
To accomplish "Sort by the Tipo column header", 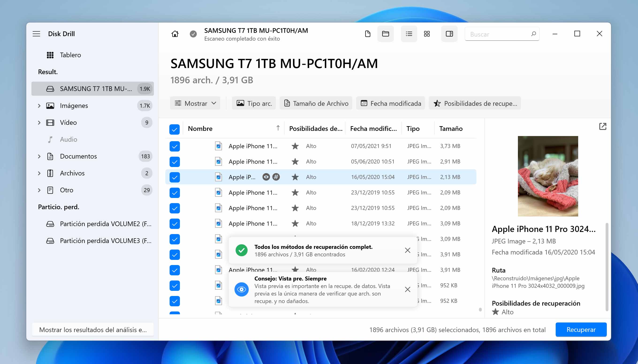I will [x=418, y=129].
